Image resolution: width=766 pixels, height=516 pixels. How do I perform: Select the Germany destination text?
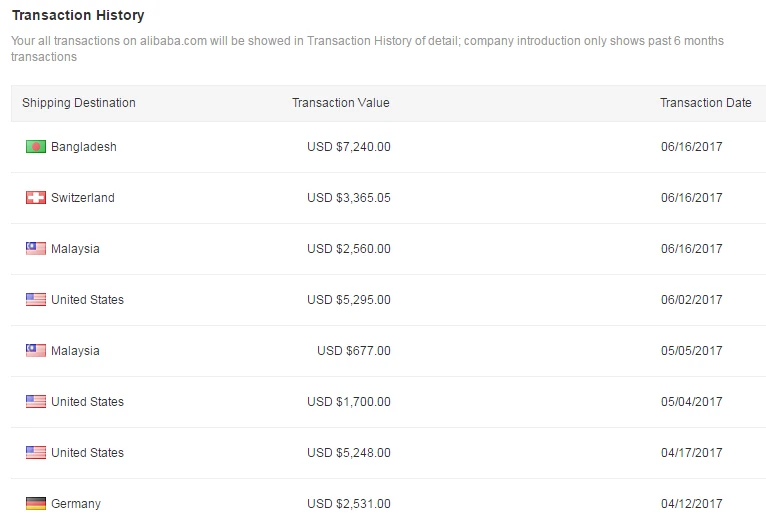pos(76,504)
